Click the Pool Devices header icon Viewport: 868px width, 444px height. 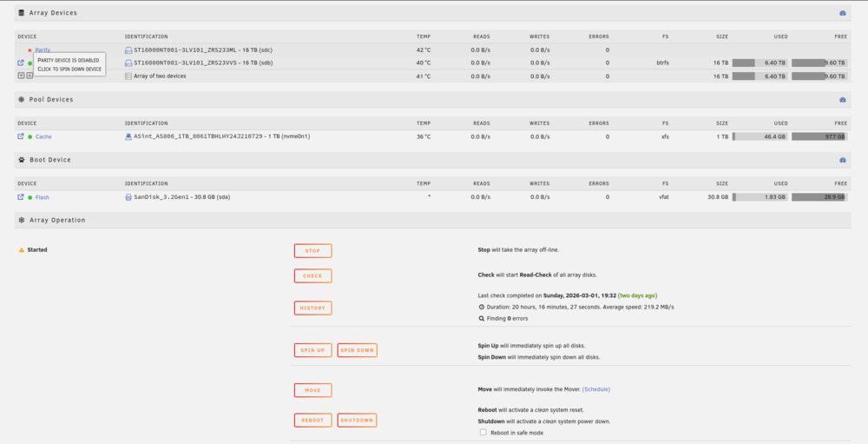[22, 100]
